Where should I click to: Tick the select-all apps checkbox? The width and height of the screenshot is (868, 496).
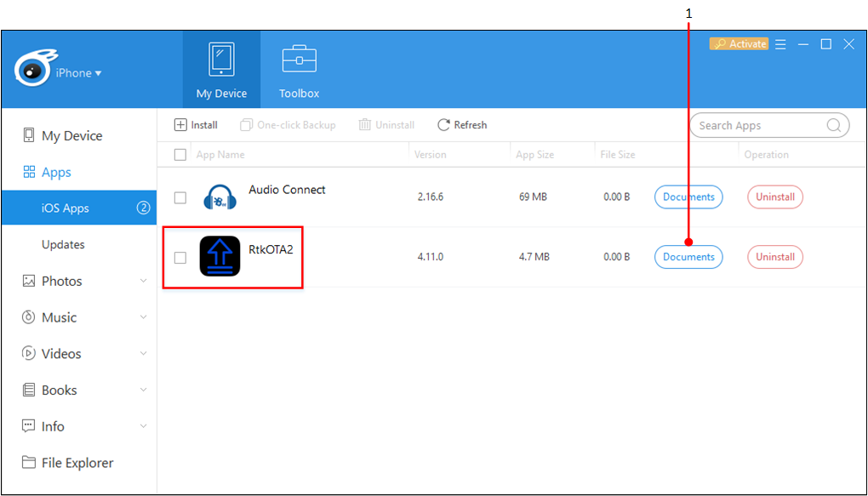tap(180, 155)
